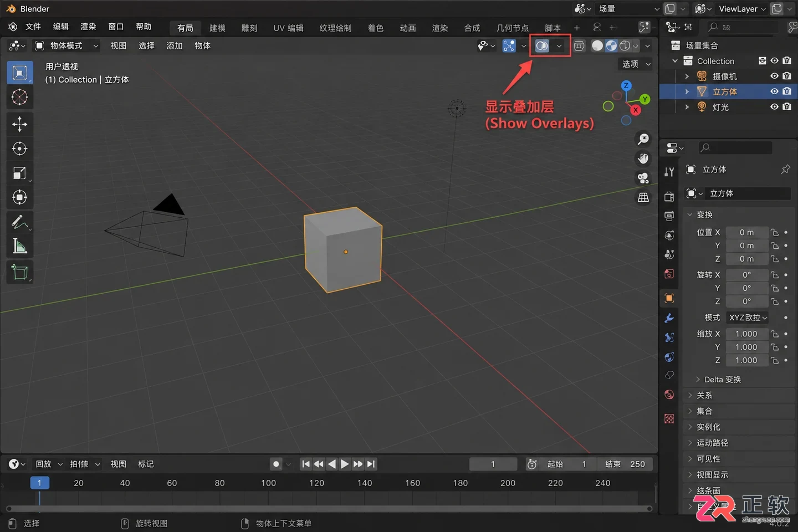Activate the Rotate tool

pyautogui.click(x=19, y=149)
